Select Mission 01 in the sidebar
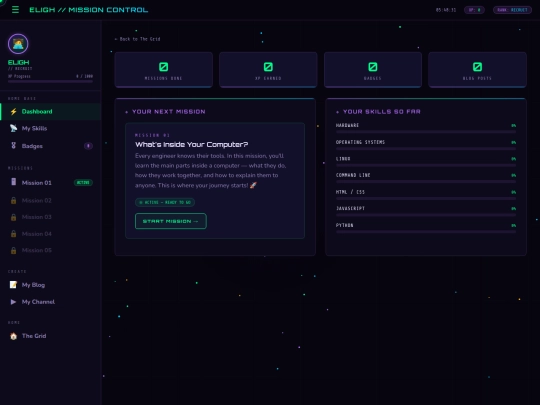 coord(51,183)
